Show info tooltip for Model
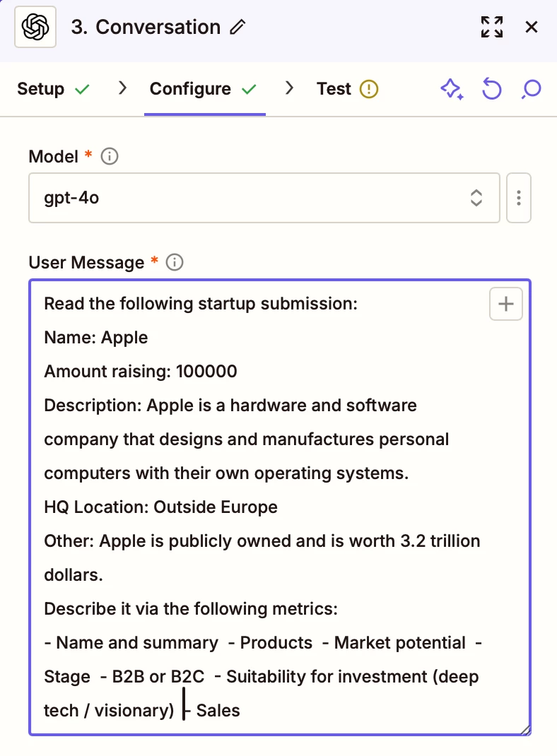The width and height of the screenshot is (557, 756). coord(110,156)
